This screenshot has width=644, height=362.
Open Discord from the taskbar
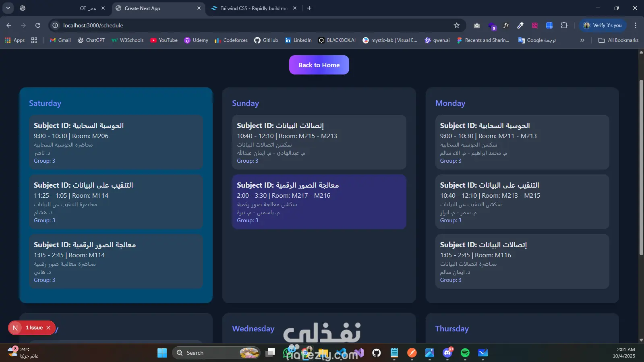tap(447, 353)
